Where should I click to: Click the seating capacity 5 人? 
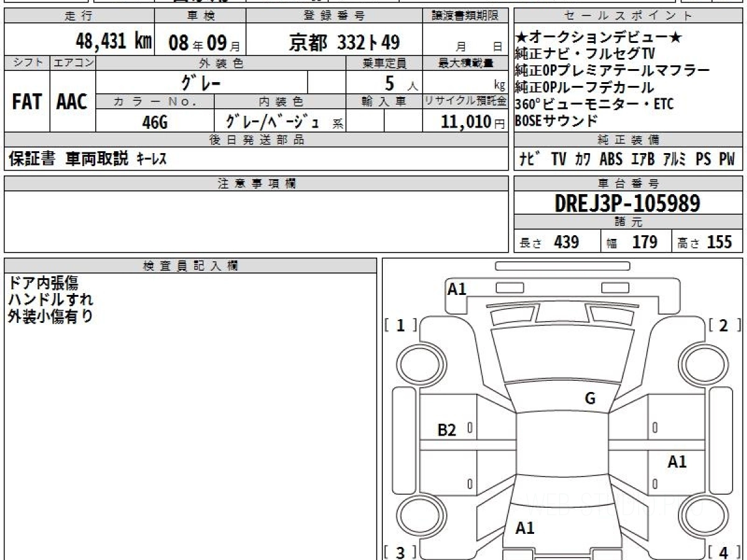pyautogui.click(x=402, y=83)
